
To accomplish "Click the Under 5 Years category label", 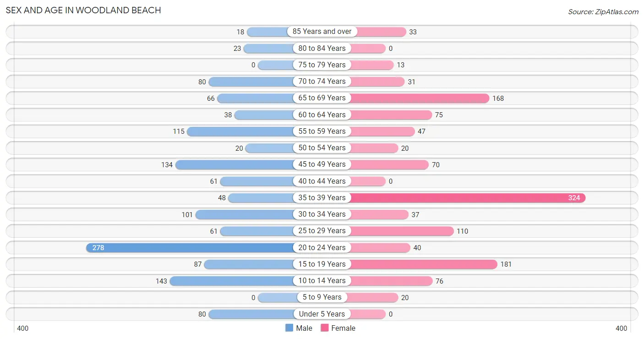I will pos(322,314).
